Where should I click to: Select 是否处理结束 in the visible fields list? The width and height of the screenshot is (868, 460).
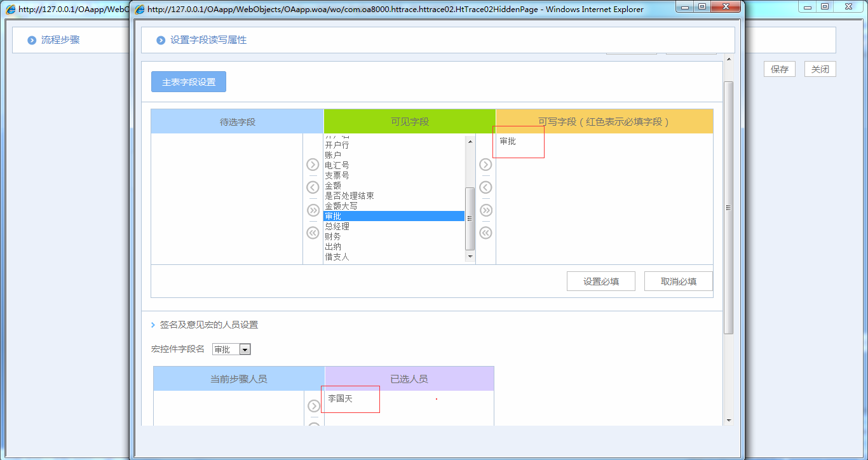point(349,196)
